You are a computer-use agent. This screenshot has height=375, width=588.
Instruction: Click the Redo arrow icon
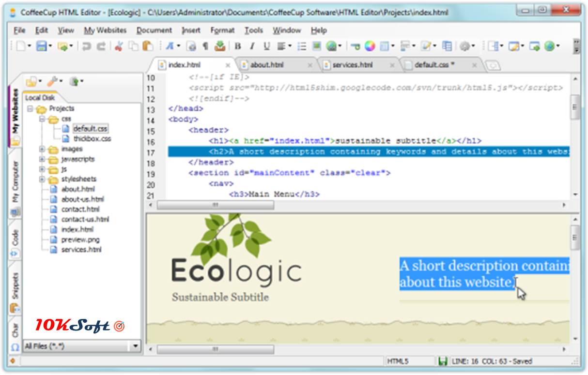[x=101, y=46]
